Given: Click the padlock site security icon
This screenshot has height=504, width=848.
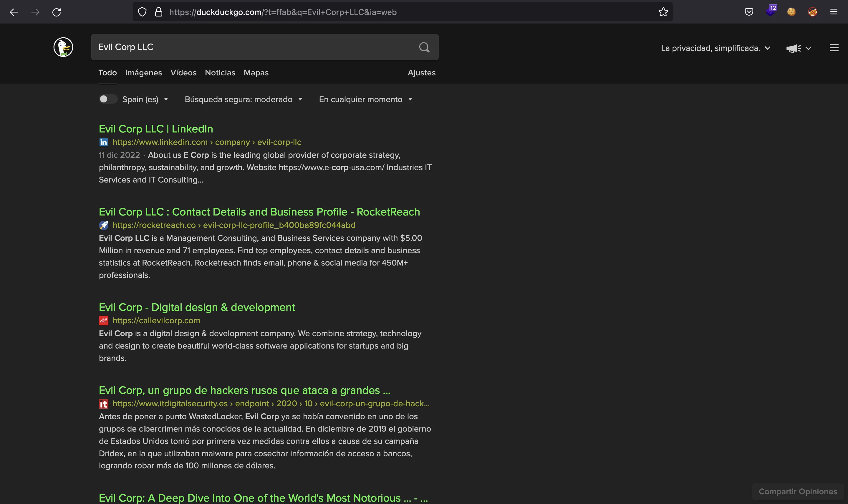Looking at the screenshot, I should 159,12.
